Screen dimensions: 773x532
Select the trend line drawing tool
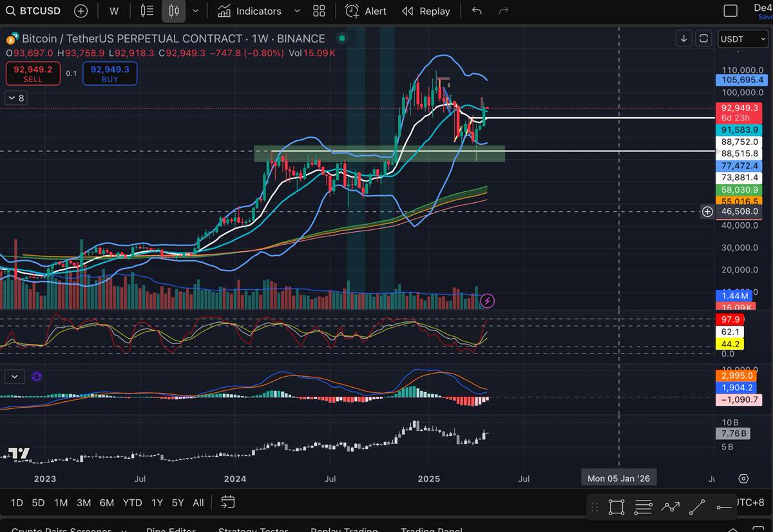click(x=696, y=508)
